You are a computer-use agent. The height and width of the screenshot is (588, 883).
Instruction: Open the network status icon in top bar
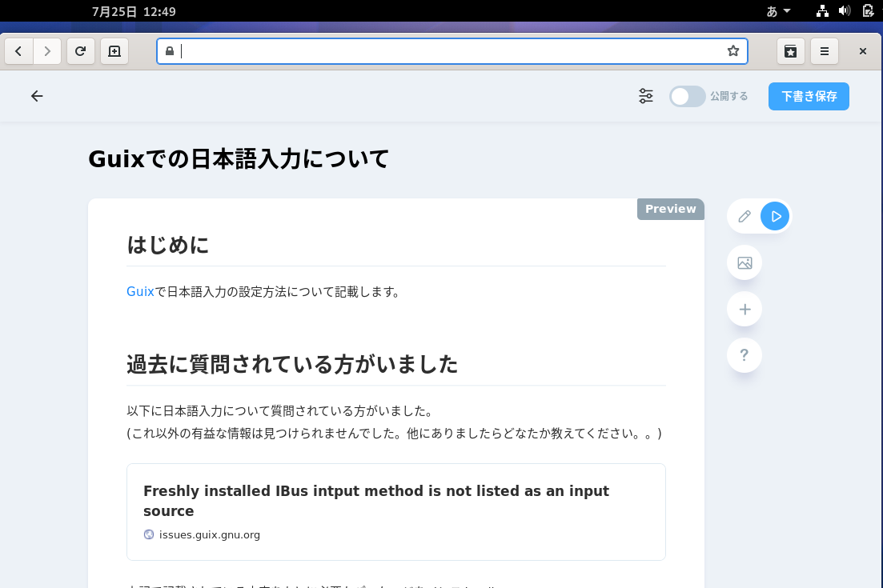point(822,11)
